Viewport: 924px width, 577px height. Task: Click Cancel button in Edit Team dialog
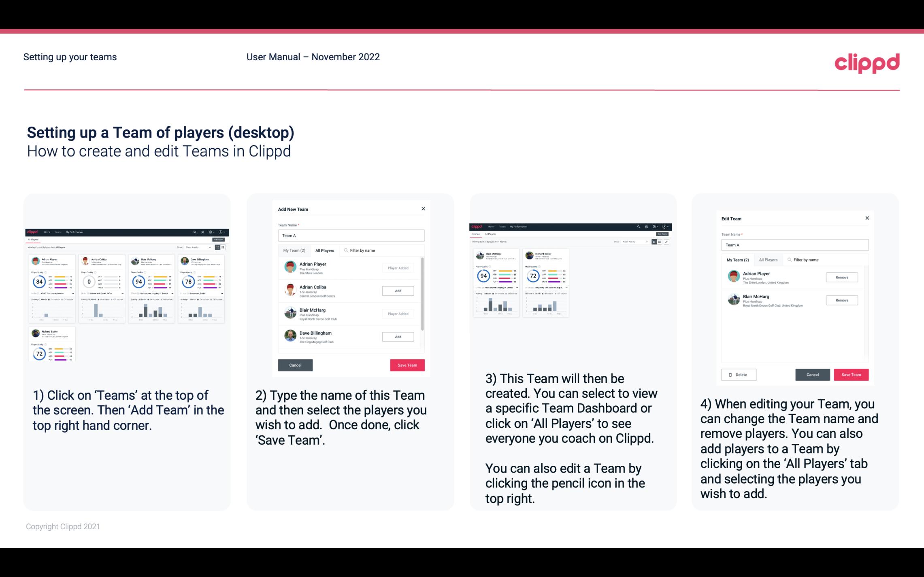coord(812,374)
